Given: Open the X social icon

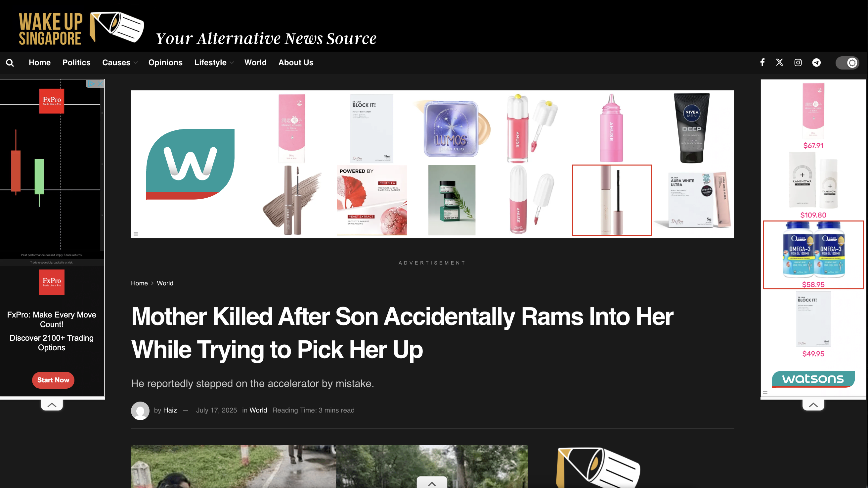Looking at the screenshot, I should 779,62.
